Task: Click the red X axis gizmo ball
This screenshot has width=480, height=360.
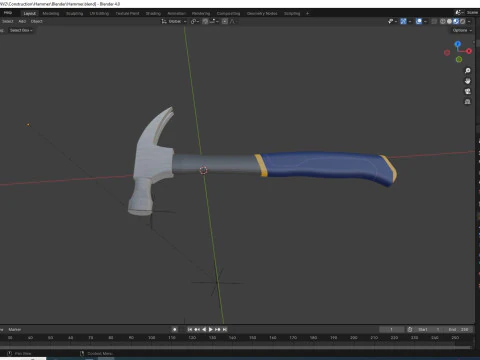Action: coord(469,51)
